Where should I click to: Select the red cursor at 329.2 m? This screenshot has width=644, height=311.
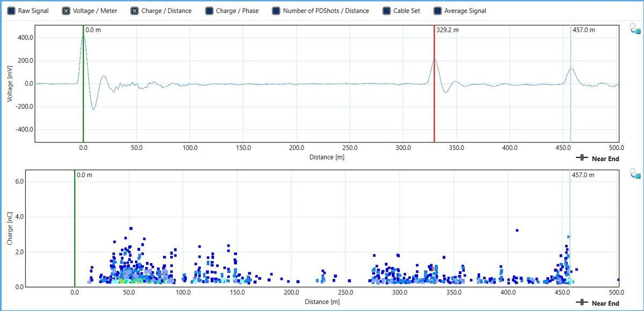[x=434, y=86]
